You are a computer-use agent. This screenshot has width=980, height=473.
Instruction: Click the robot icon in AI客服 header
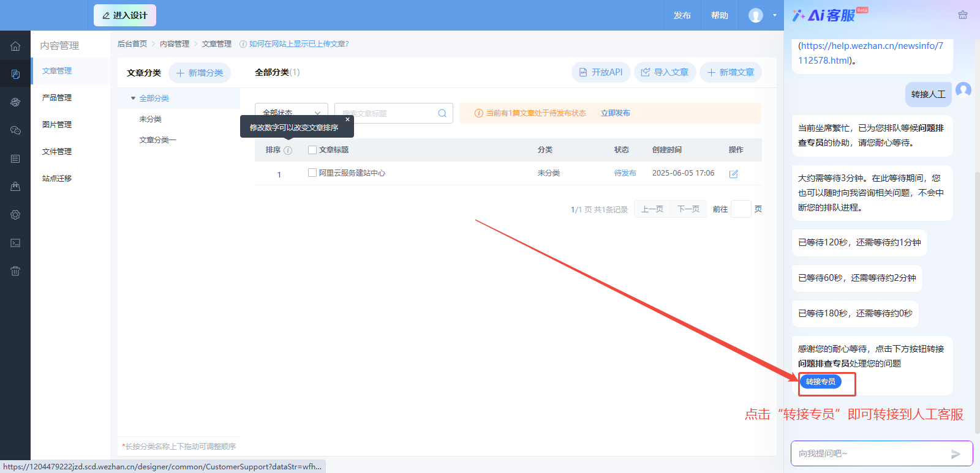tap(963, 15)
